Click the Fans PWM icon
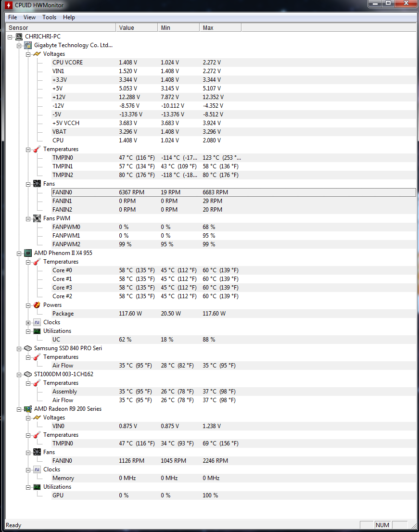This screenshot has width=419, height=532. [x=37, y=218]
